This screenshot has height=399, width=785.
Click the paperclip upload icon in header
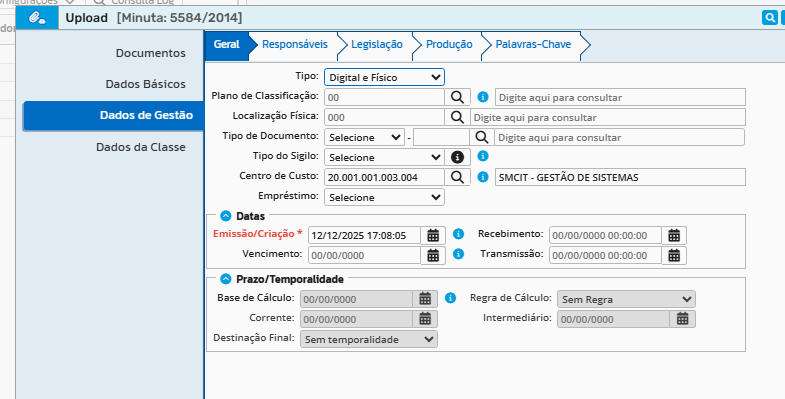pos(37,18)
